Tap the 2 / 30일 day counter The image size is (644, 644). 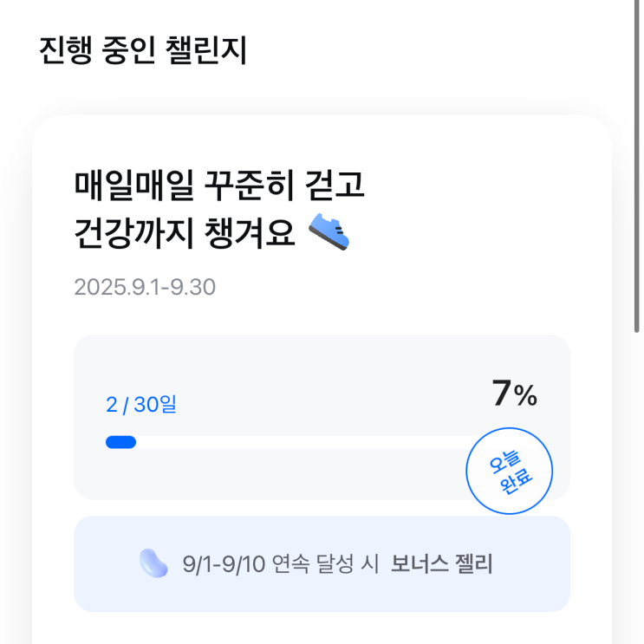(140, 405)
